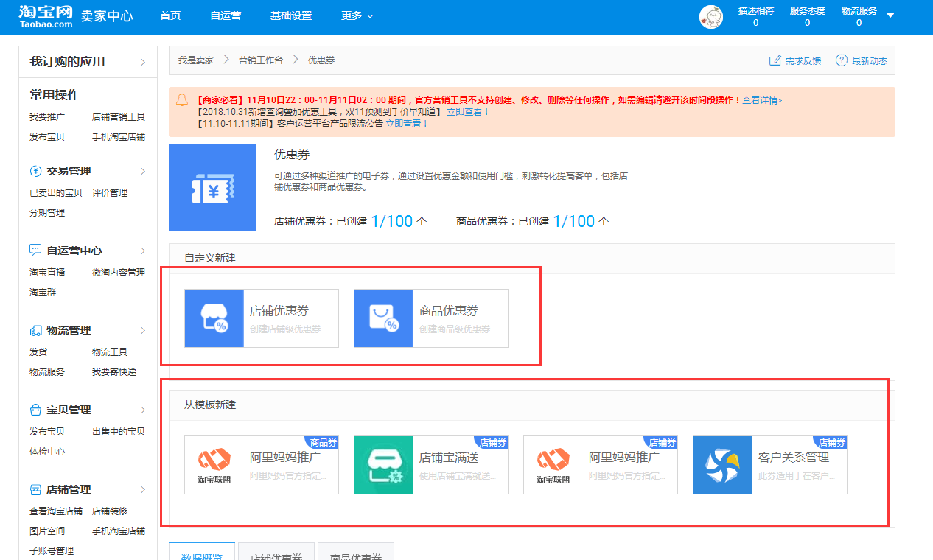
Task: Open 店铺营销工具 in sidebar
Action: [x=119, y=116]
